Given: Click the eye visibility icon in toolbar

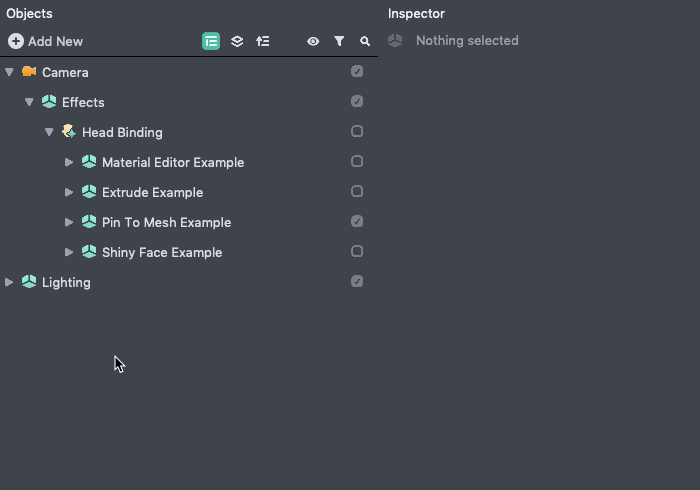Looking at the screenshot, I should (x=313, y=41).
